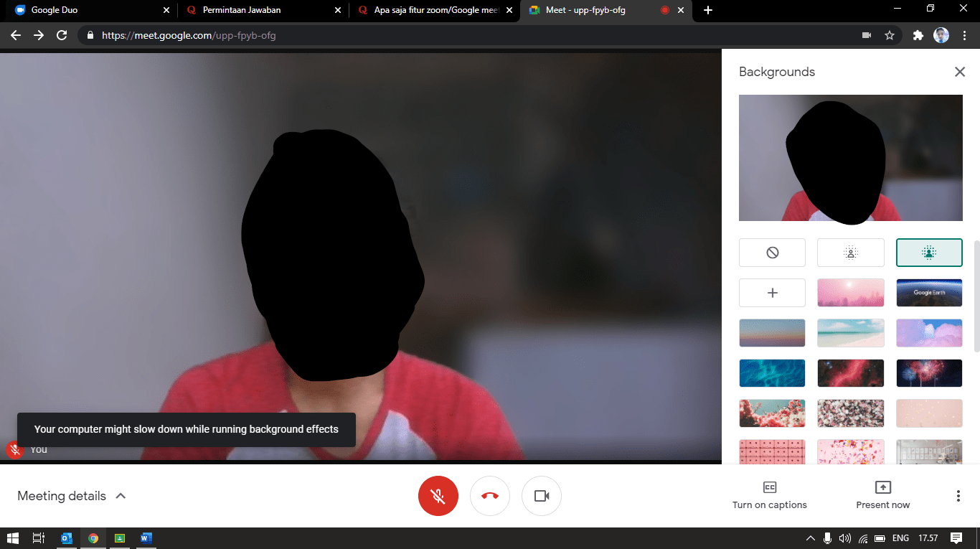Open Word from taskbar
Viewport: 980px width, 549px height.
pos(146,538)
